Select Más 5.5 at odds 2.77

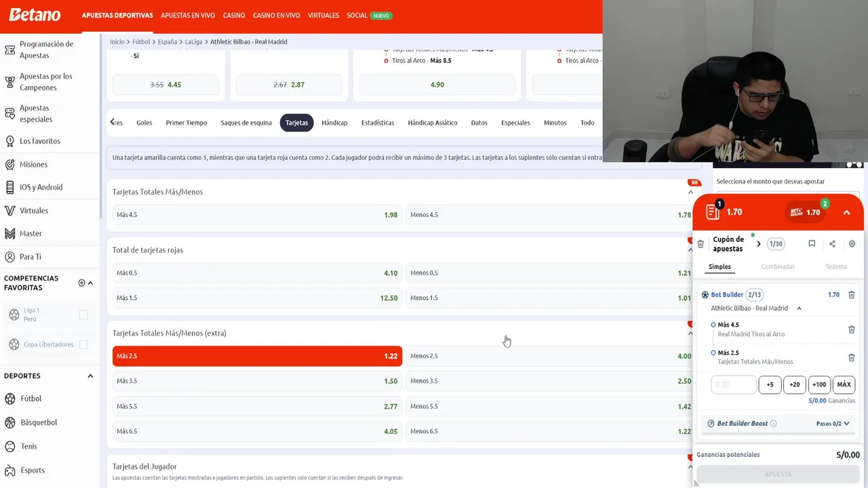(257, 406)
